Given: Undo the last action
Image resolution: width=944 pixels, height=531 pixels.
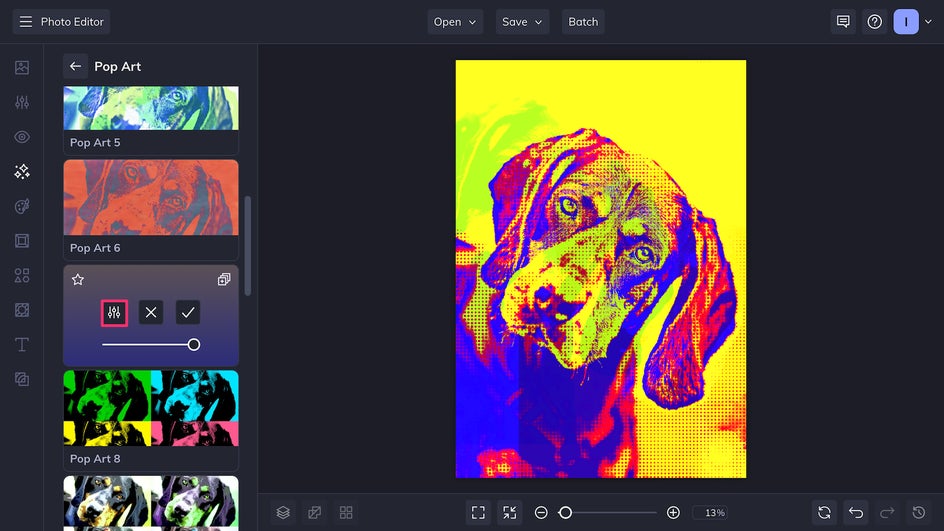Looking at the screenshot, I should [x=856, y=512].
